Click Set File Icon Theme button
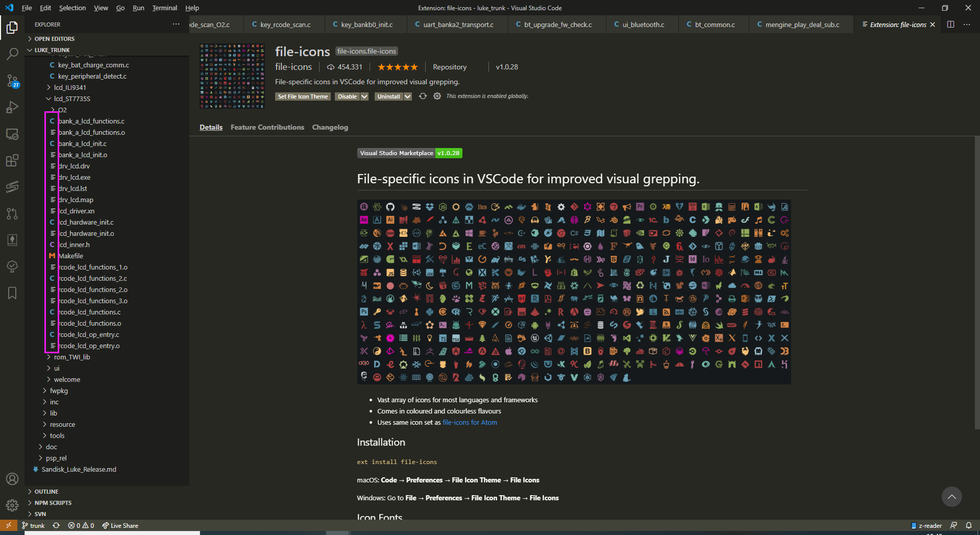This screenshot has width=980, height=535. [303, 96]
